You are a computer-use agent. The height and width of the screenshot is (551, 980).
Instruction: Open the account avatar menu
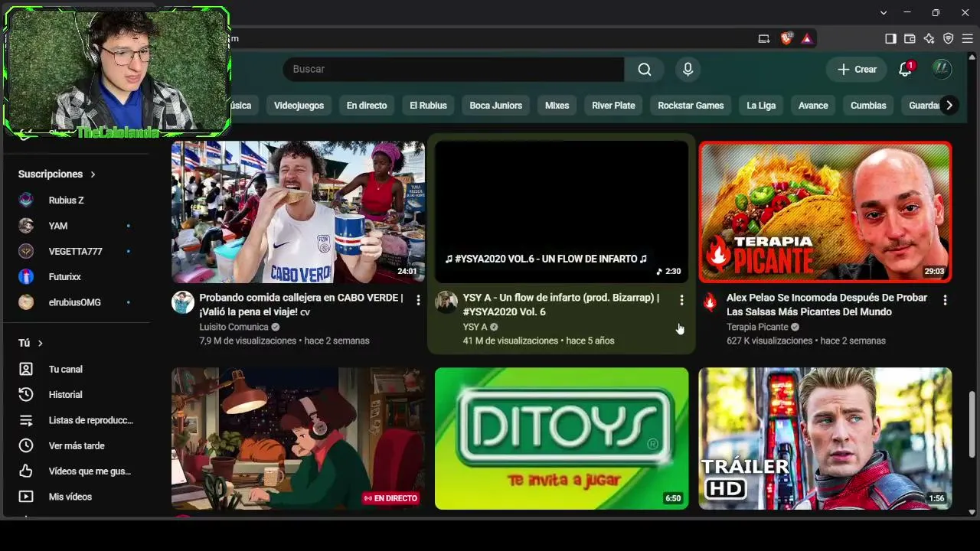(942, 69)
